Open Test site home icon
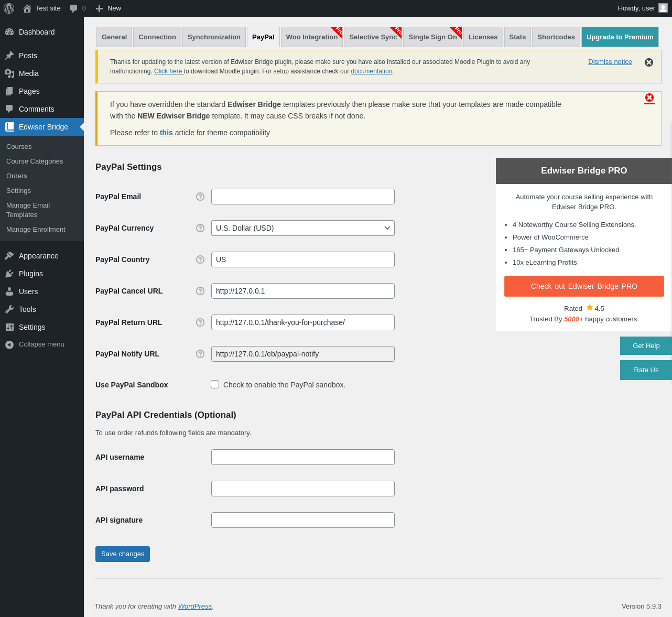The image size is (672, 617). pos(27,8)
